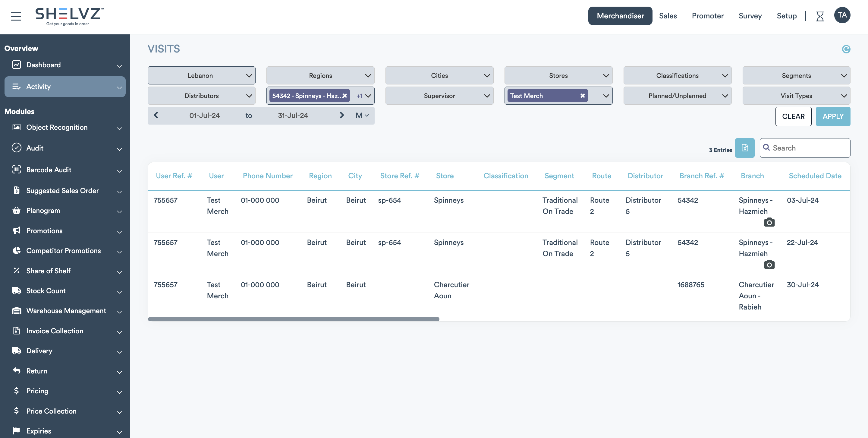Export visits with the Excel icon
The image size is (868, 438).
point(745,148)
